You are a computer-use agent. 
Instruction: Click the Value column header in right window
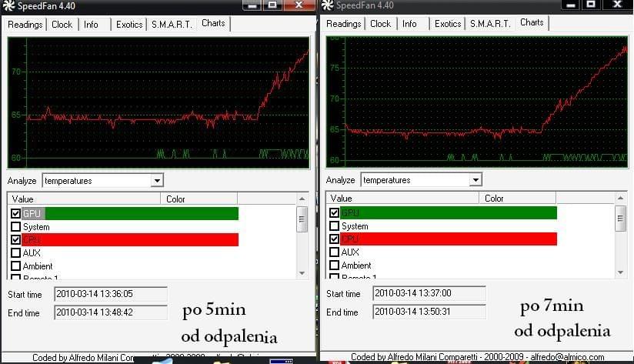coord(402,199)
